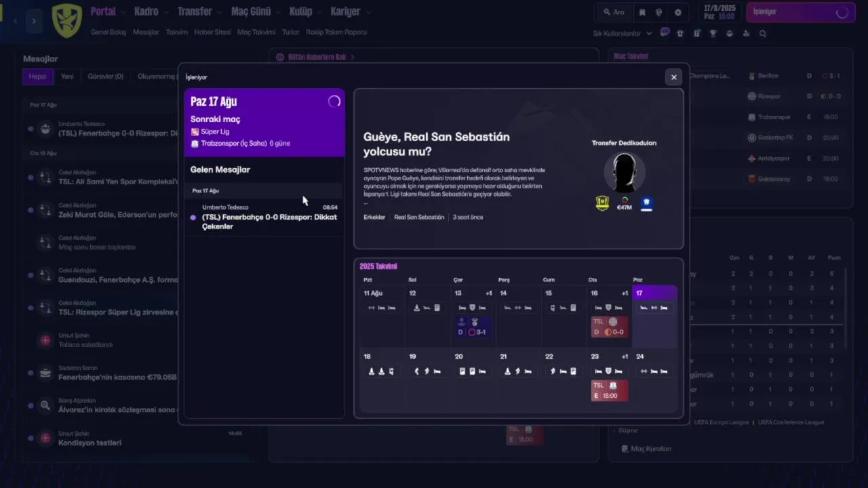The width and height of the screenshot is (868, 488).
Task: Click the red medical icon beside Talisca sakatlandı
Action: [45, 341]
